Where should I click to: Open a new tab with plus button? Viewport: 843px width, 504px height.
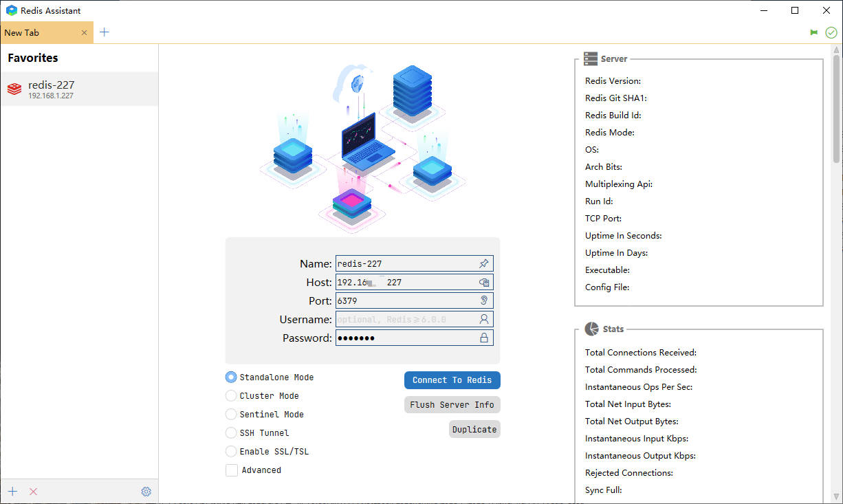pyautogui.click(x=105, y=32)
